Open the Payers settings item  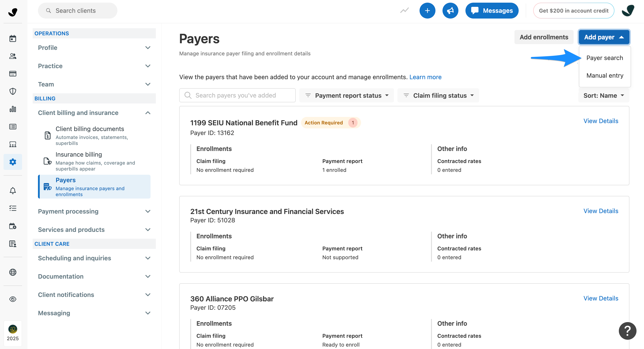[94, 187]
